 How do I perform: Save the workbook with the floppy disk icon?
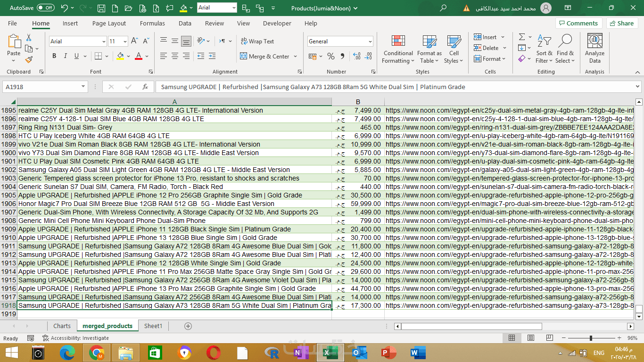(x=101, y=8)
